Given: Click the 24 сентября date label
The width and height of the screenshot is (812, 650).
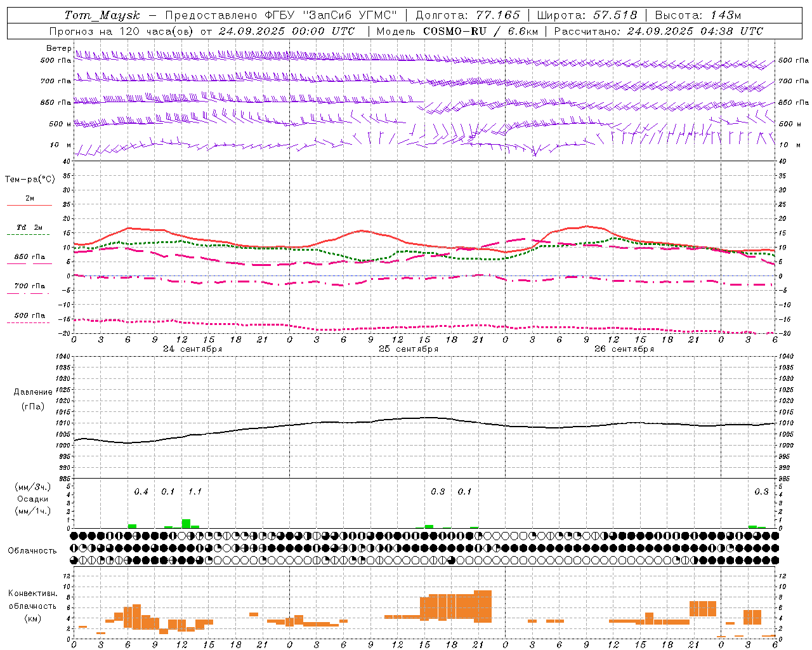Looking at the screenshot, I should pos(192,349).
